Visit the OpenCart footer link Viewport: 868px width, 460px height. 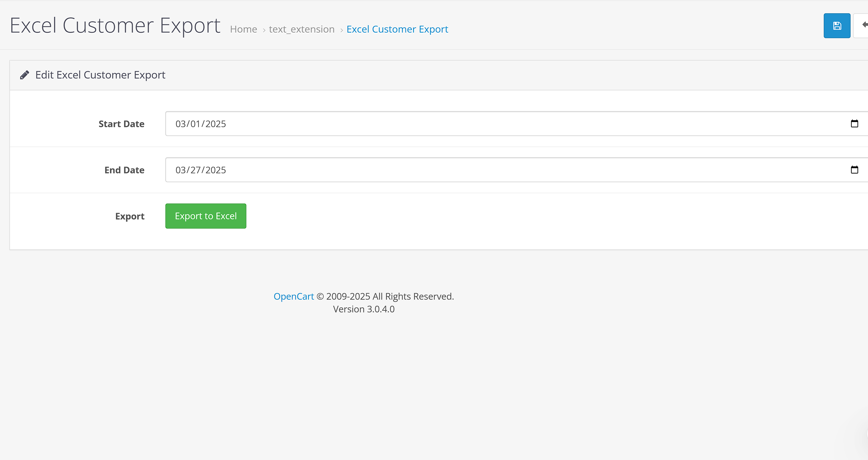click(293, 296)
